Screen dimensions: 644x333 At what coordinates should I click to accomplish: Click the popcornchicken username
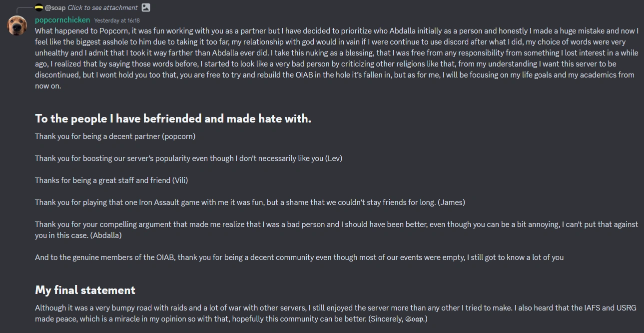click(62, 20)
